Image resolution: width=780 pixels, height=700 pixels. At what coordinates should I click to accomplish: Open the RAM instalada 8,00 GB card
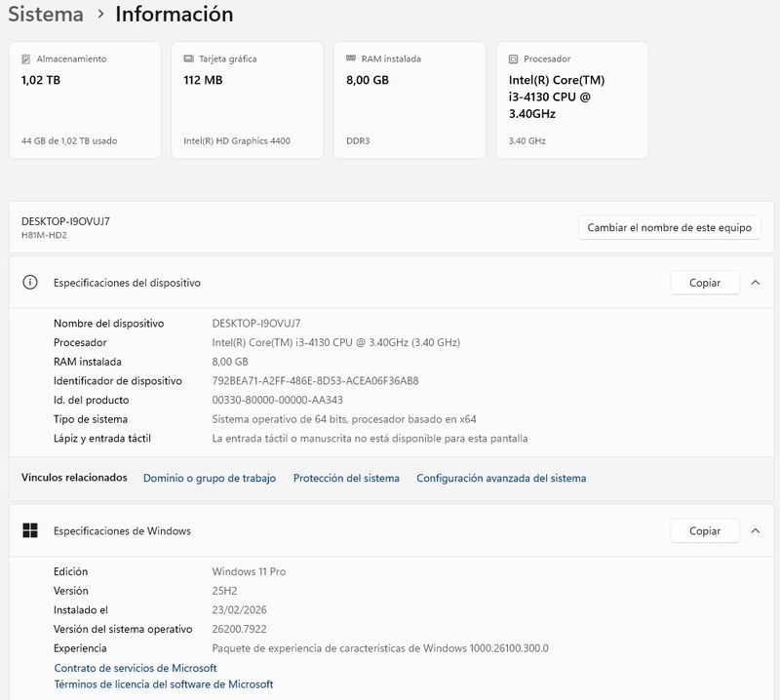click(x=409, y=100)
